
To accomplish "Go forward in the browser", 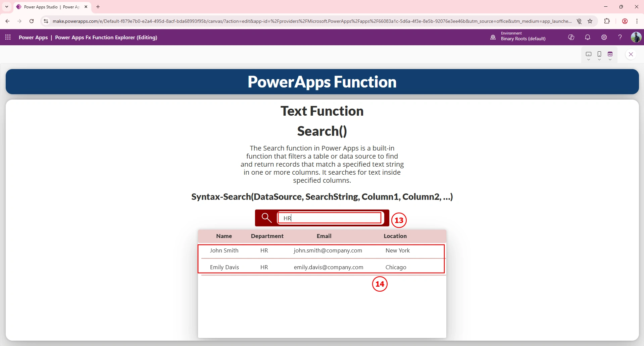I will click(19, 21).
